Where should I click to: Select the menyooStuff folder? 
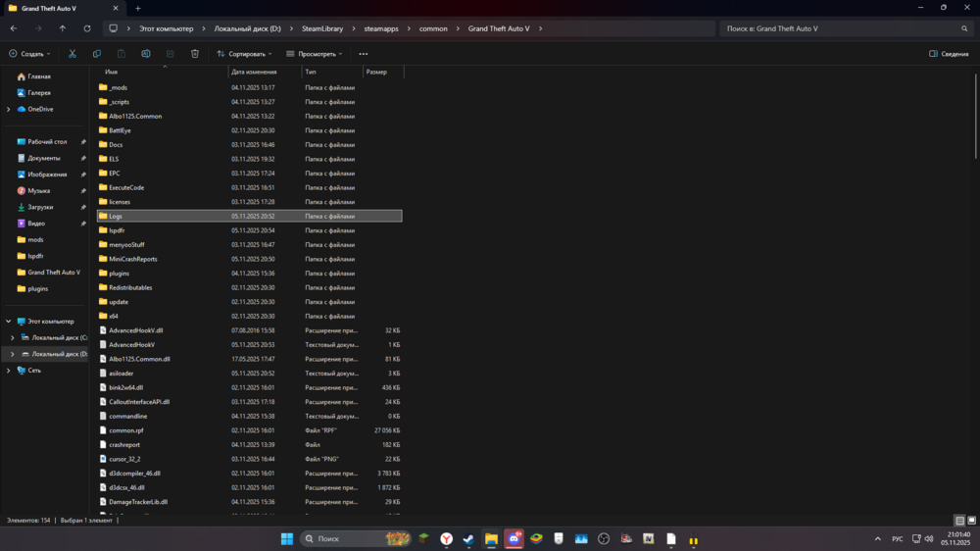(x=249, y=244)
